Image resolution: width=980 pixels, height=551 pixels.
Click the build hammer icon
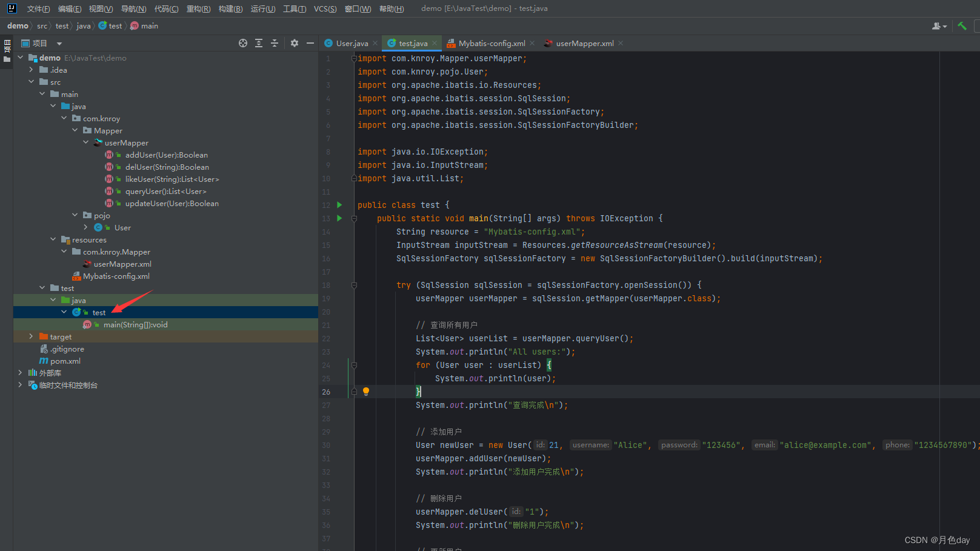962,26
